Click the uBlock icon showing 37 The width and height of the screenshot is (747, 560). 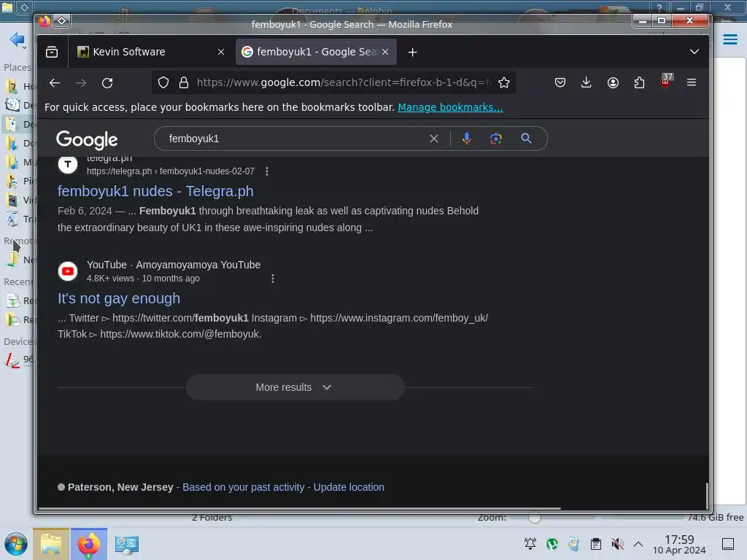point(666,81)
